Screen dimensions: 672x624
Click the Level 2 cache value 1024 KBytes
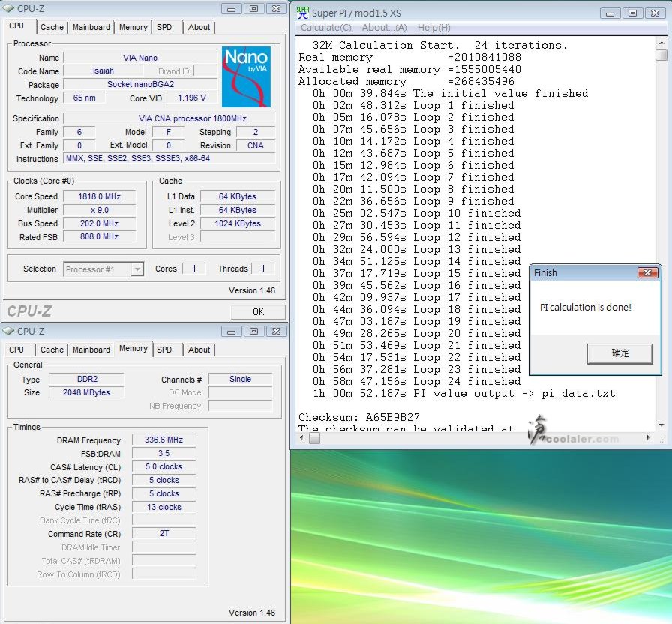tap(238, 223)
